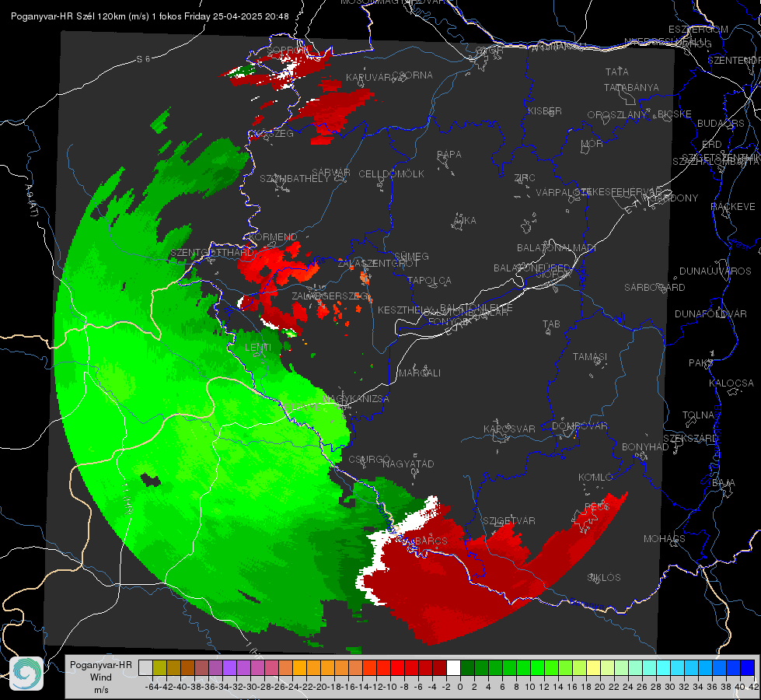The width and height of the screenshot is (761, 700).
Task: Click the radar title text with date 25-04-2025
Action: click(x=150, y=16)
